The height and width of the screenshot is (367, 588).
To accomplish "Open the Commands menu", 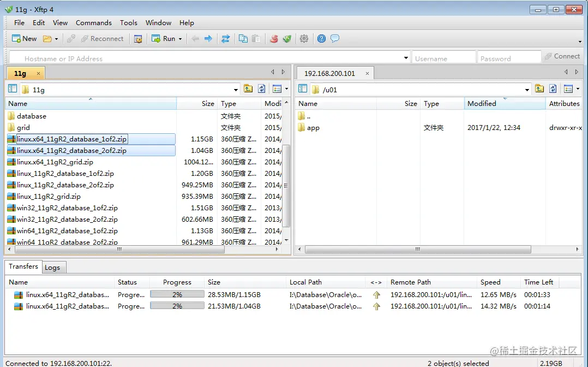I will click(x=94, y=23).
